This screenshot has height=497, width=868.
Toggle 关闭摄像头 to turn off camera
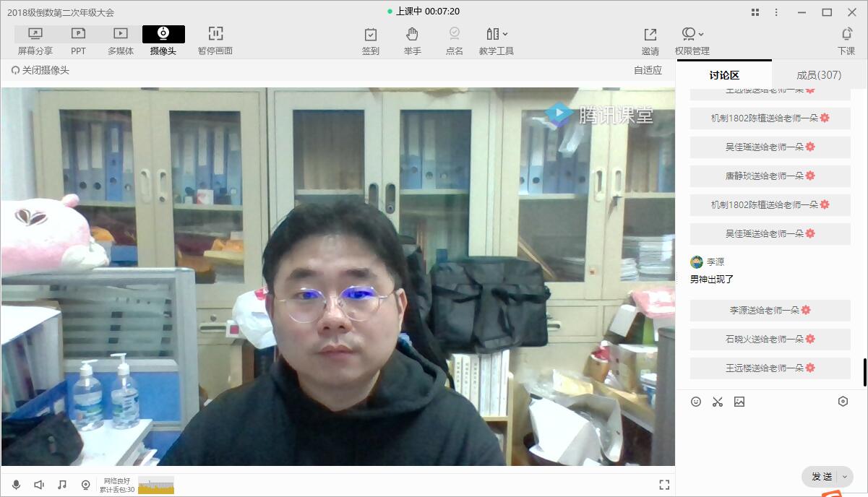(x=40, y=70)
